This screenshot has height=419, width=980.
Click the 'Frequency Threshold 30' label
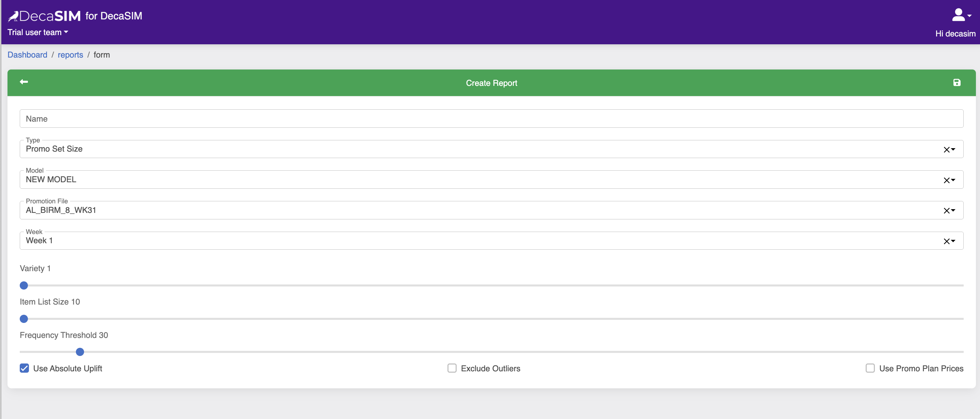(64, 335)
